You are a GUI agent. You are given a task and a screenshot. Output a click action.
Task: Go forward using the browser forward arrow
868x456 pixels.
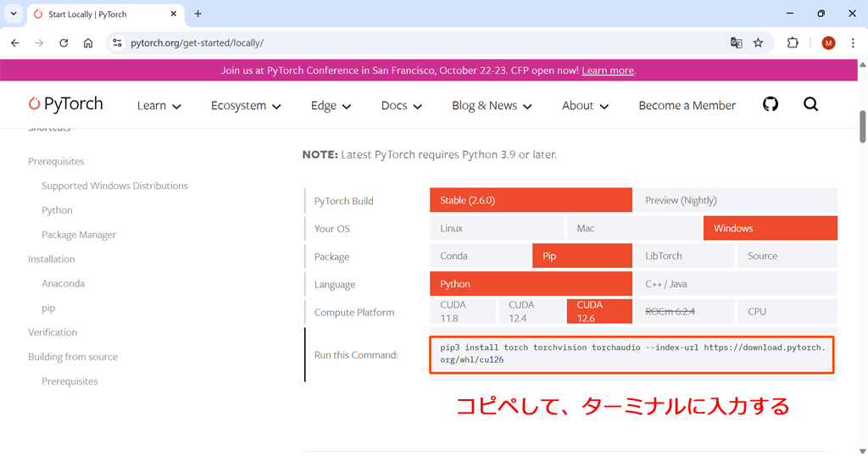tap(39, 42)
